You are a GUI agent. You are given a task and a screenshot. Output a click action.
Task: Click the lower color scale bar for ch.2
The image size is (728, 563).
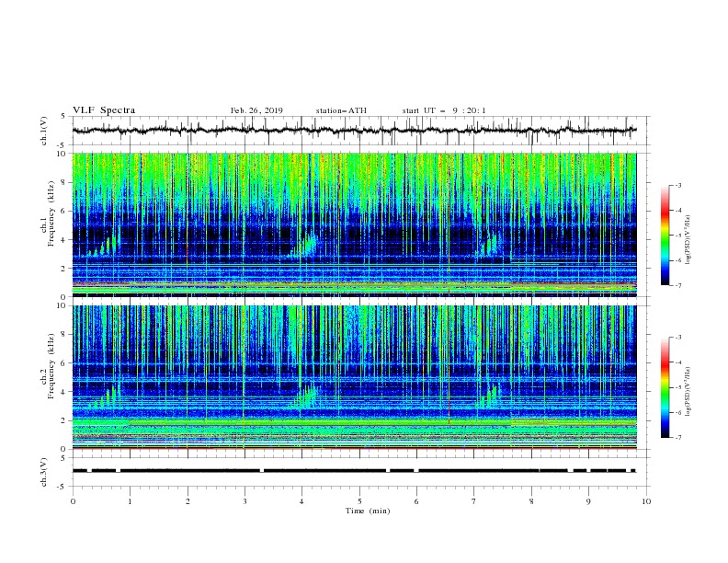point(665,387)
